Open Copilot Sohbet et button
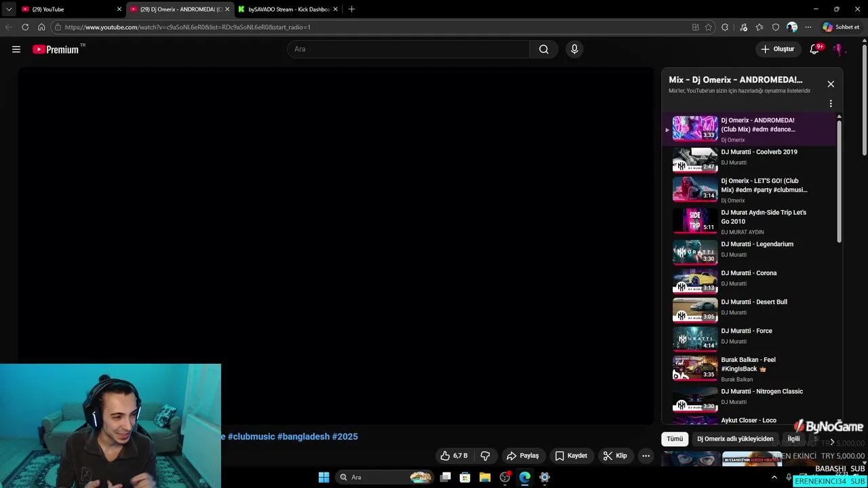 coord(841,27)
